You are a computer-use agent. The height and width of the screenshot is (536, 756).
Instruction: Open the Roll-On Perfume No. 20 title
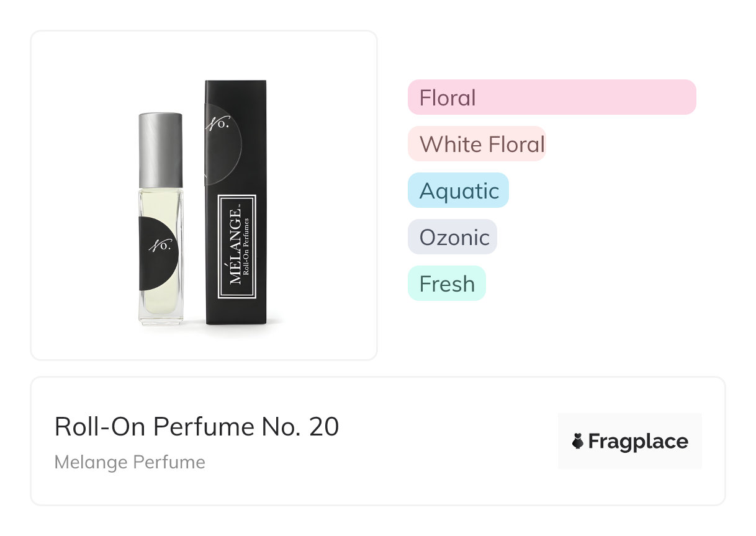(197, 427)
